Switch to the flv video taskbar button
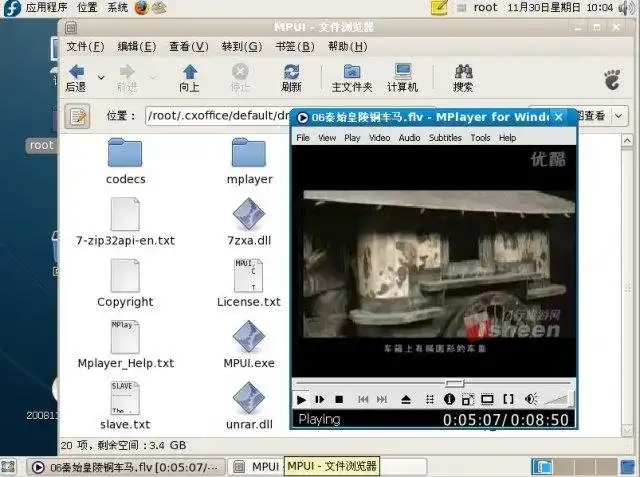 (x=126, y=467)
